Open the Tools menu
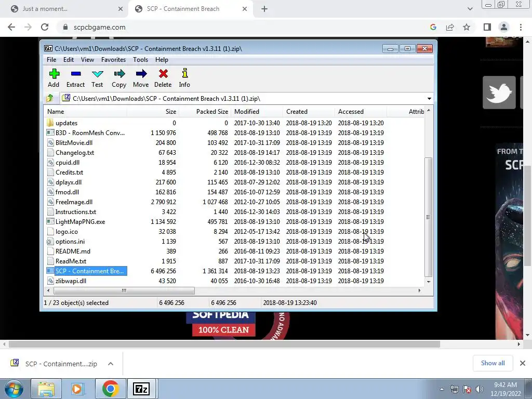 pos(140,60)
